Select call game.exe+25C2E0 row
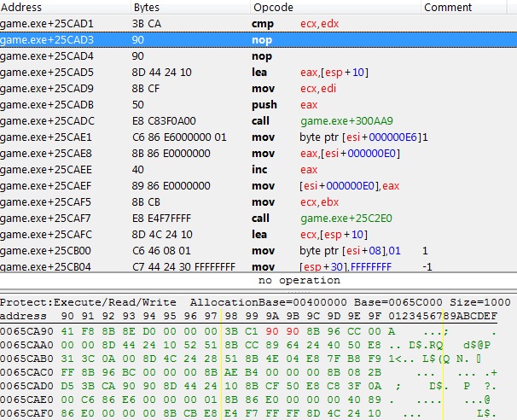The width and height of the screenshot is (517, 420). pyautogui.click(x=258, y=218)
